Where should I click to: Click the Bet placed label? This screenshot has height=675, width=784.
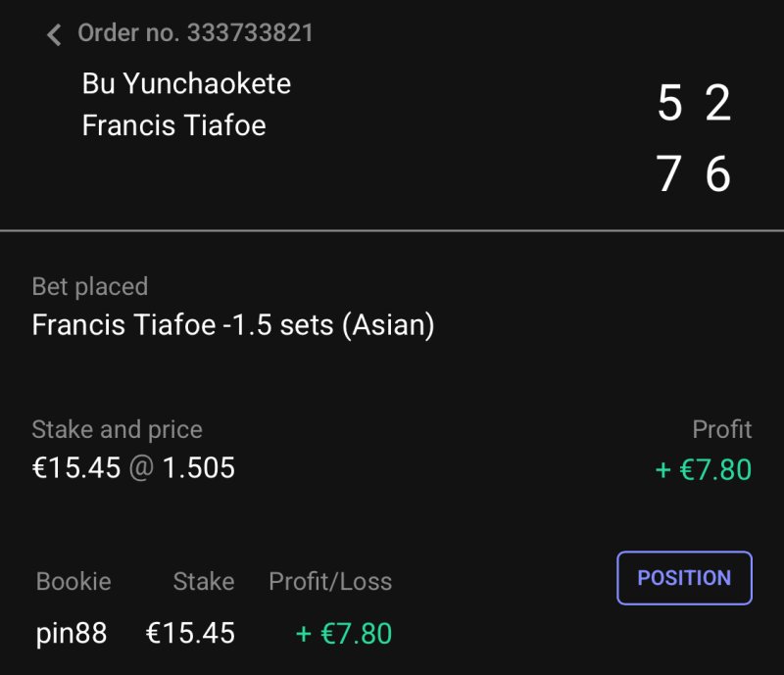[90, 287]
